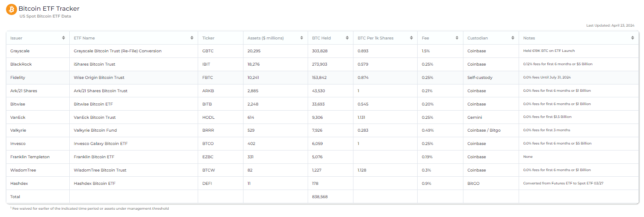Select the Grayscale issuer row cell
The image size is (644, 217).
pos(20,51)
